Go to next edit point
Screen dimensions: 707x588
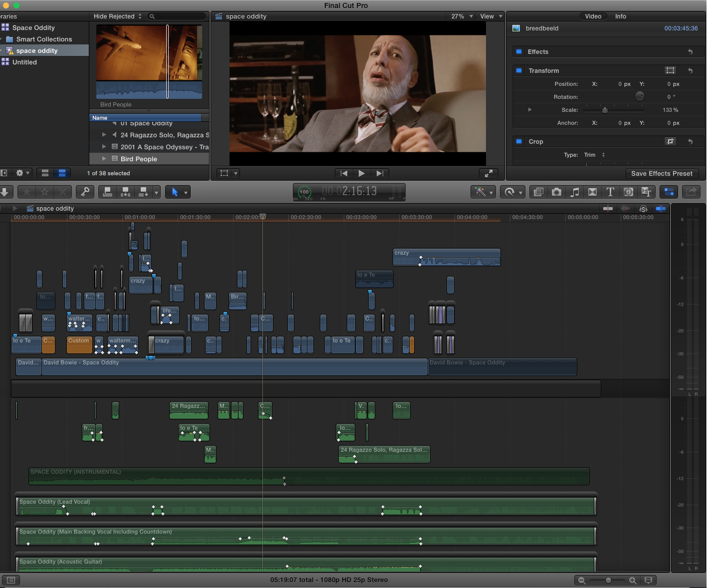(380, 173)
